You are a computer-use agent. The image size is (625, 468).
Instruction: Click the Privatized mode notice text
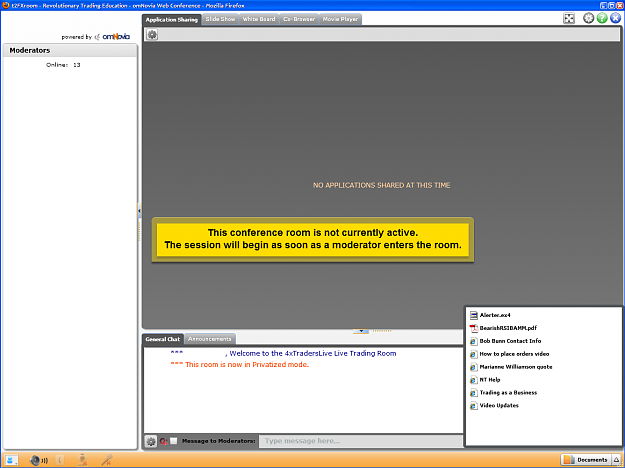pos(240,365)
